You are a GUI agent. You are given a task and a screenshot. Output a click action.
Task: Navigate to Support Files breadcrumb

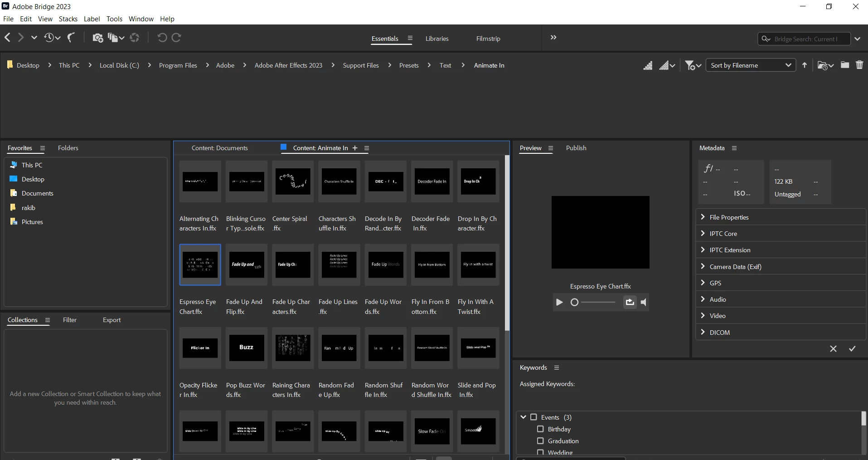click(x=361, y=65)
